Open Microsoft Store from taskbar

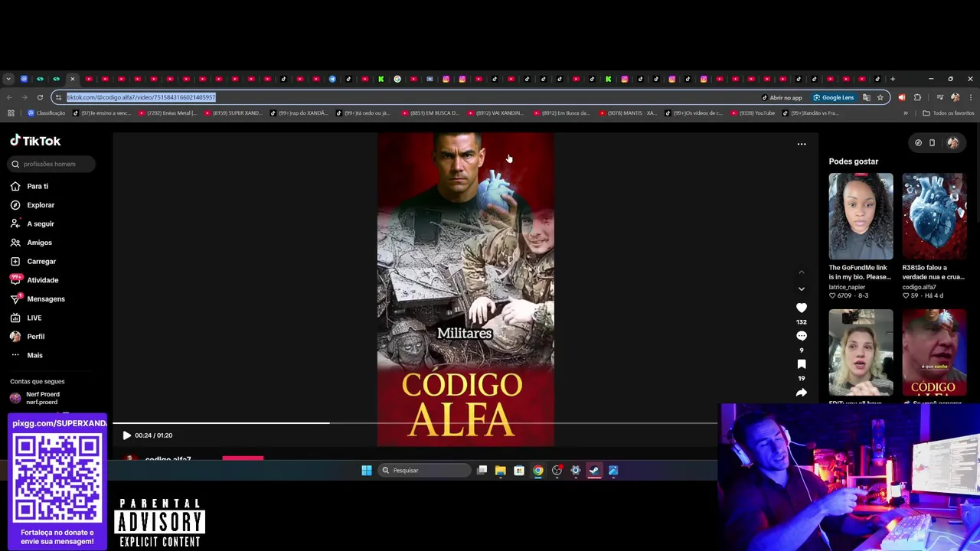click(519, 471)
